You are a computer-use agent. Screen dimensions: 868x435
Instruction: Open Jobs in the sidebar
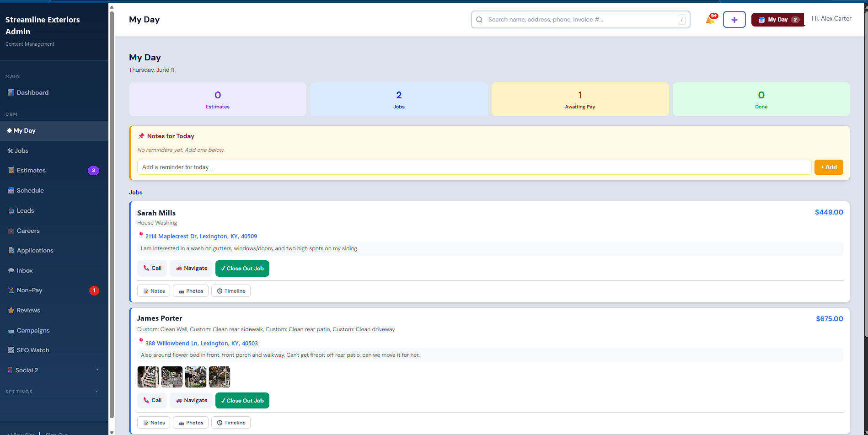(x=54, y=150)
